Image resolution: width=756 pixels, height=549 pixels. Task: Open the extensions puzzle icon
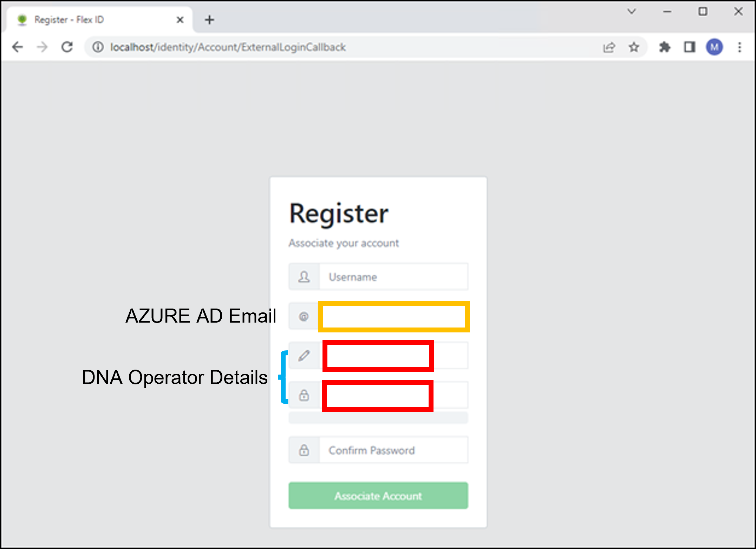coord(664,47)
